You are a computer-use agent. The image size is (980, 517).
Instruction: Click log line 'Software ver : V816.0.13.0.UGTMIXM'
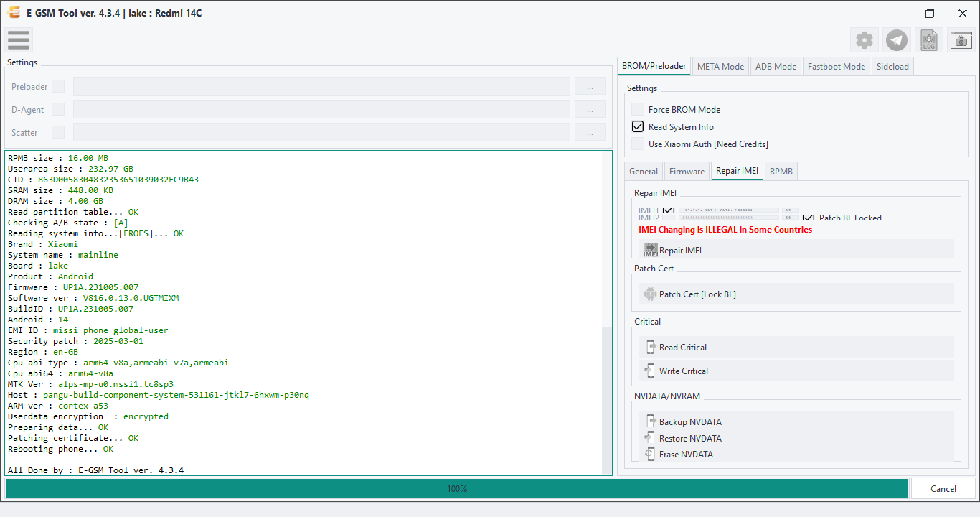(x=93, y=298)
